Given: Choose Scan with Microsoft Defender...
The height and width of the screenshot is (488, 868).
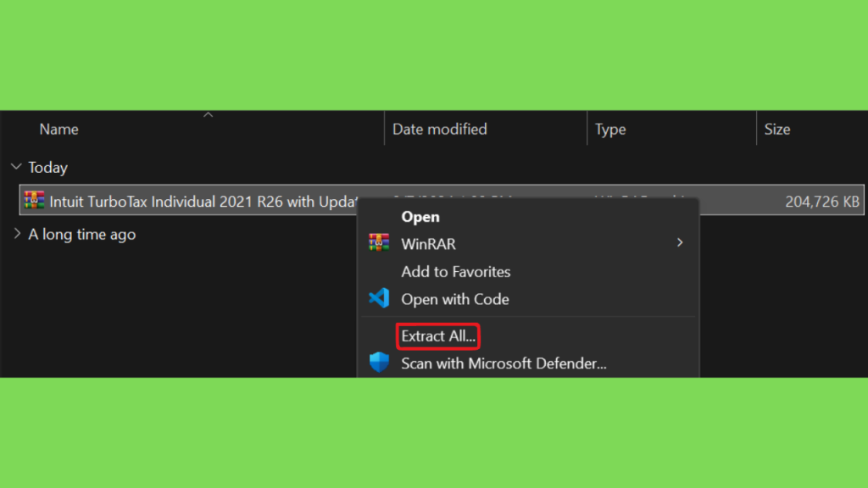Looking at the screenshot, I should [504, 363].
